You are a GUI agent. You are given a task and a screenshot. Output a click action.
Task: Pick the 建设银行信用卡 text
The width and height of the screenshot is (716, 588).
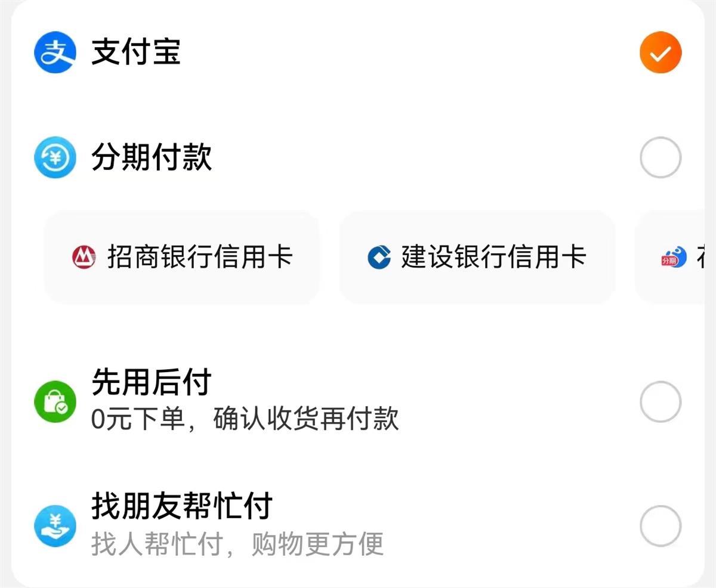pyautogui.click(x=494, y=257)
